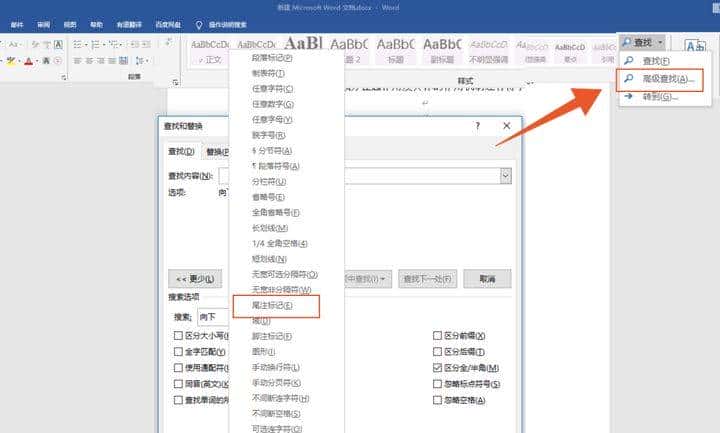Screen dimensions: 720x433
Task: Enable the 忽略空格(A) checkbox
Action: click(x=437, y=400)
